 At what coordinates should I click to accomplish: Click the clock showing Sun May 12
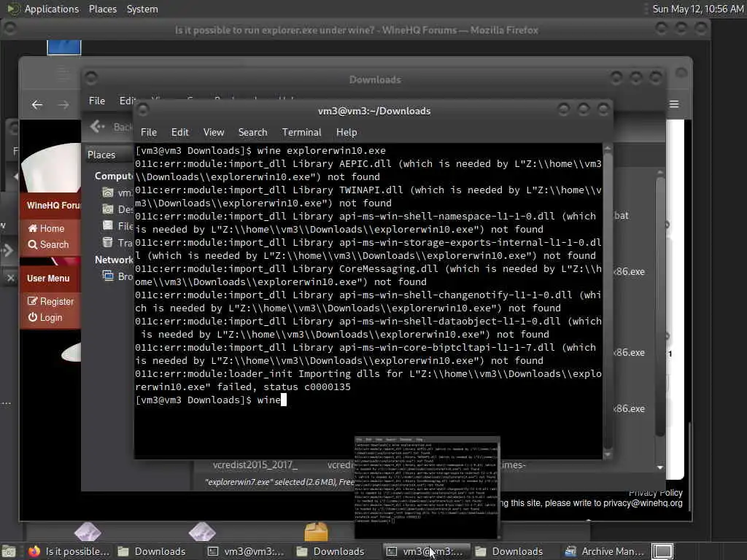[x=697, y=9]
